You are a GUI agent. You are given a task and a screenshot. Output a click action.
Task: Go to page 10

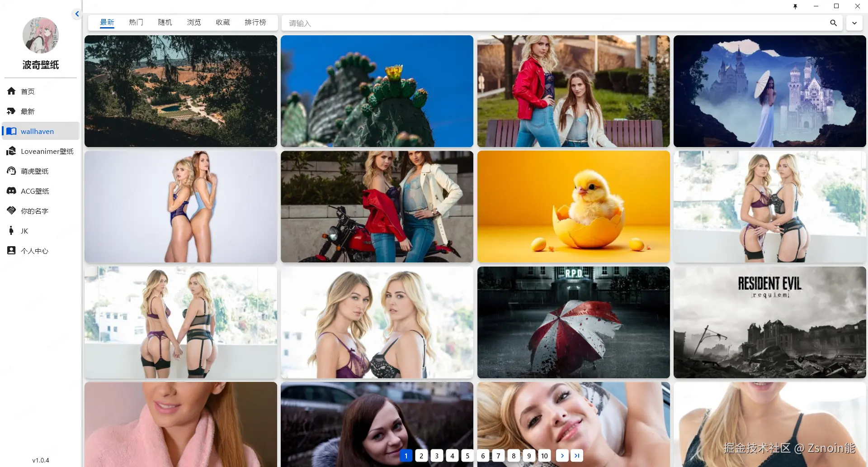(544, 456)
